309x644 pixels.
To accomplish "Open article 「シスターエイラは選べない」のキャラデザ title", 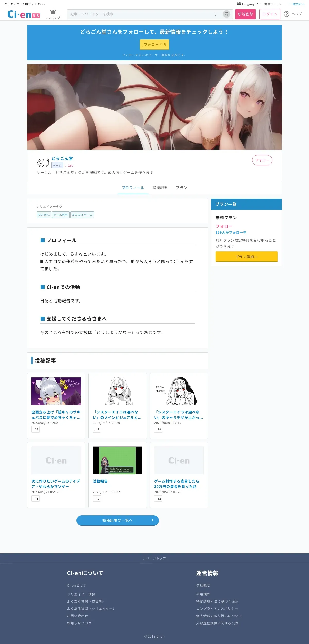I will (179, 415).
